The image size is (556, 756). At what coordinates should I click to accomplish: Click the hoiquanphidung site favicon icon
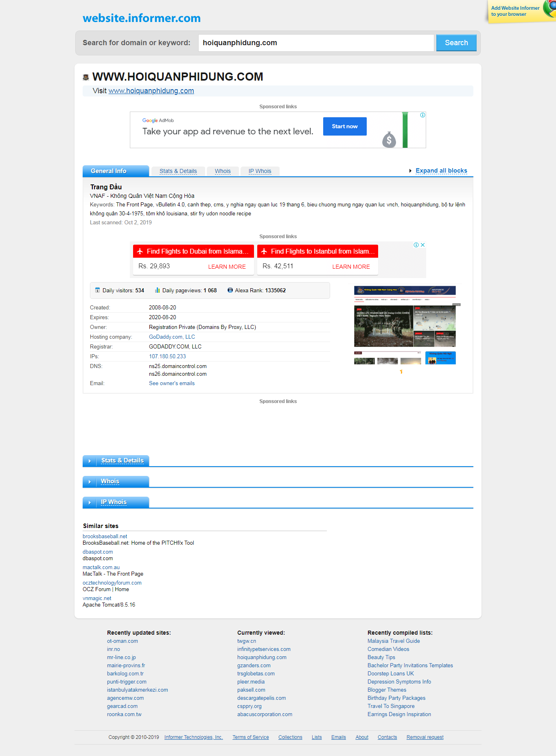(x=86, y=77)
